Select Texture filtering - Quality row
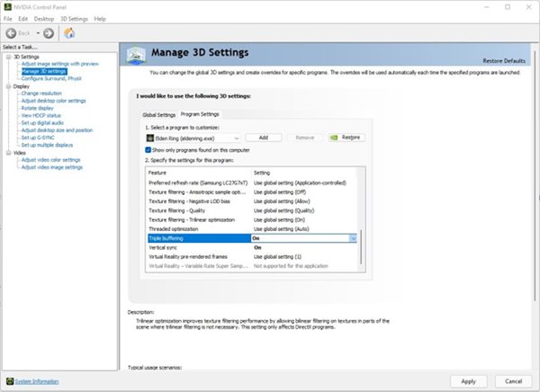The image size is (540, 392). point(252,210)
